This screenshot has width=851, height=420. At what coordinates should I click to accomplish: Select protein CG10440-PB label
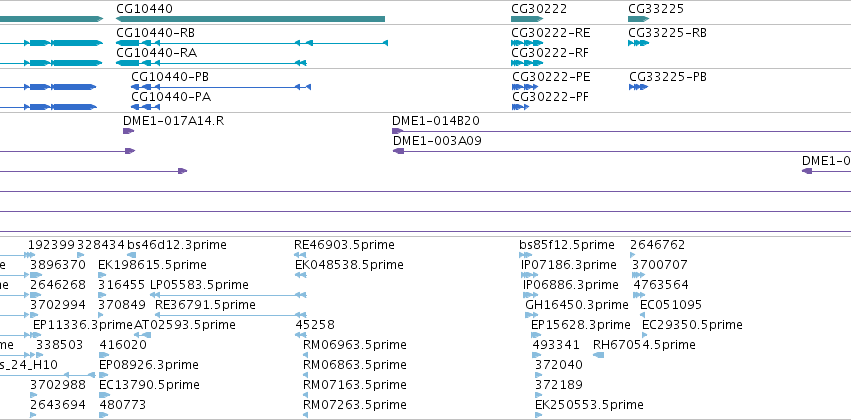tap(170, 77)
